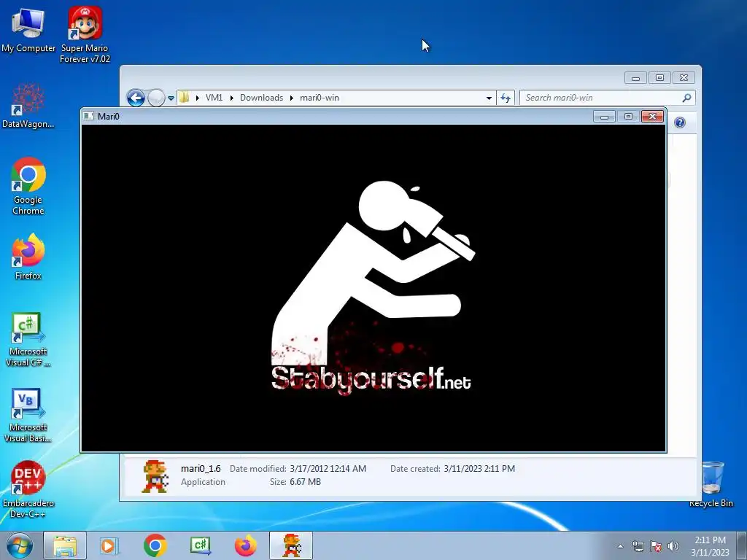Select the Recycle Bin desktop icon
This screenshot has height=560, width=747.
coord(711,484)
